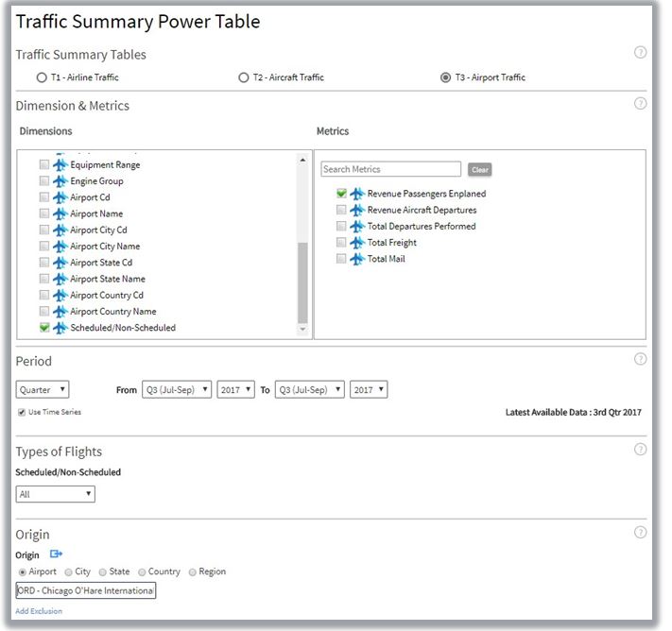
Task: Select T2 - Aircraft Traffic table option
Action: tap(244, 77)
